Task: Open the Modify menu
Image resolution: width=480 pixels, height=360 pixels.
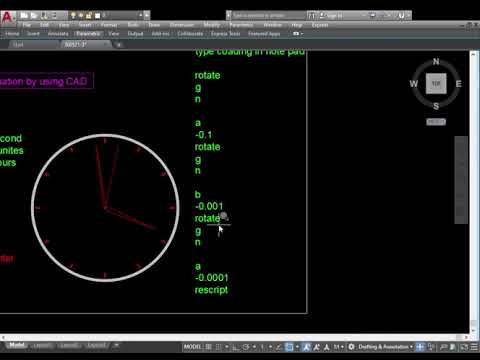Action: (212, 25)
